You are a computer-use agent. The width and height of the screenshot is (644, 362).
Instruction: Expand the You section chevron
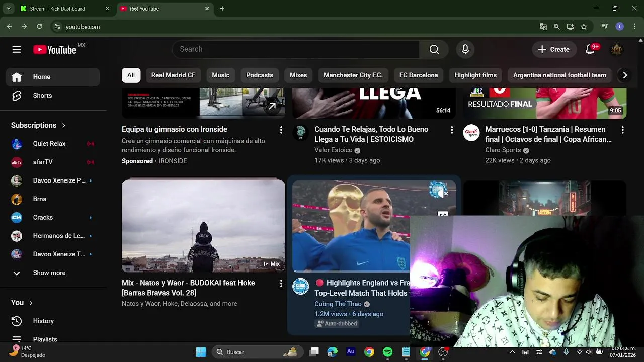pos(31,303)
